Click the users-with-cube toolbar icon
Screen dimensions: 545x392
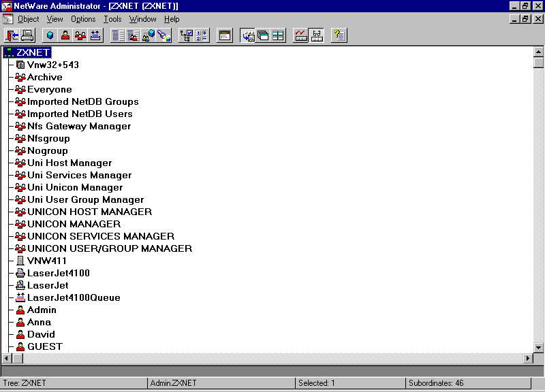click(x=148, y=35)
